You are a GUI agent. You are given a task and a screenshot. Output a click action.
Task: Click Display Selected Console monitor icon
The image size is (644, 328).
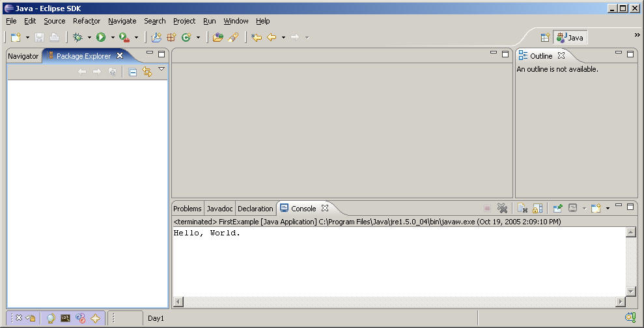point(572,208)
